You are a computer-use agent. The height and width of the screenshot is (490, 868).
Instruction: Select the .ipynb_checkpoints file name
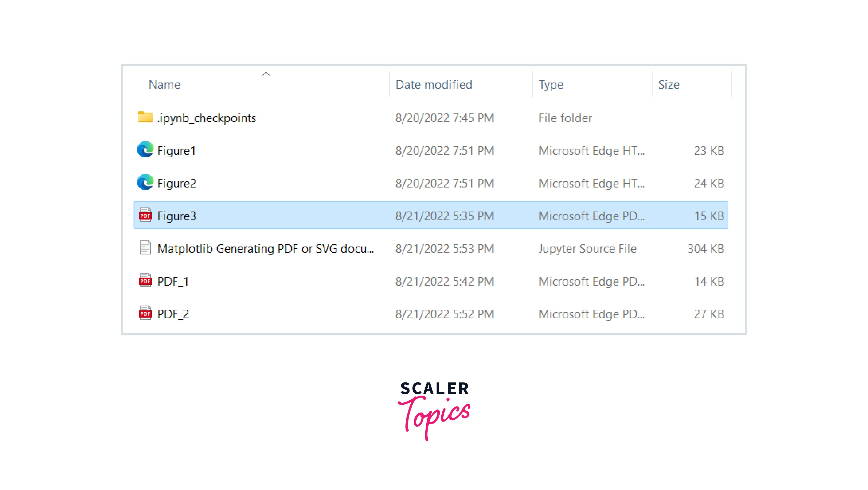click(206, 118)
